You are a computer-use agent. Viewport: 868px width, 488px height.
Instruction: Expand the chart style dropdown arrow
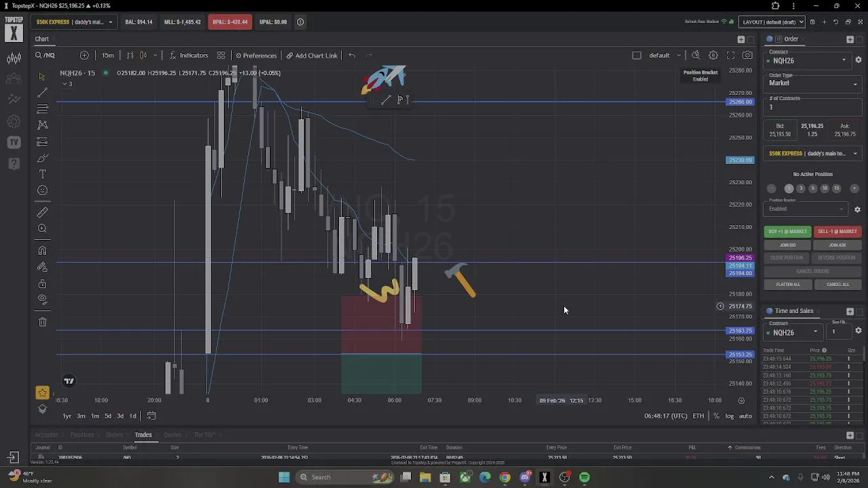pos(155,56)
